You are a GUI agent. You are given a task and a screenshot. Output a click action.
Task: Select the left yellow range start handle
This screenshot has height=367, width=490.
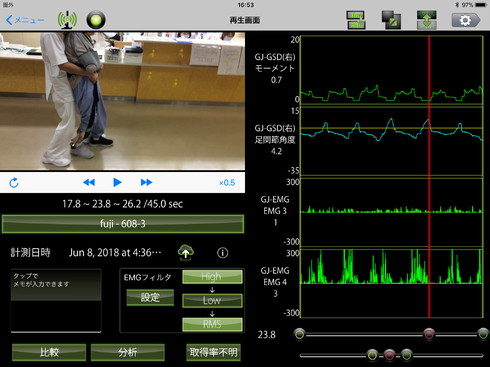299,334
